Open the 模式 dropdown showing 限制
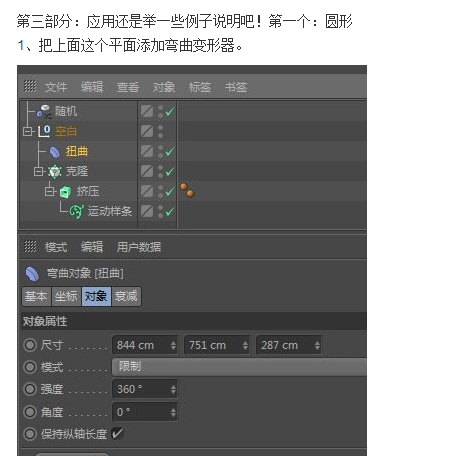 tap(239, 367)
